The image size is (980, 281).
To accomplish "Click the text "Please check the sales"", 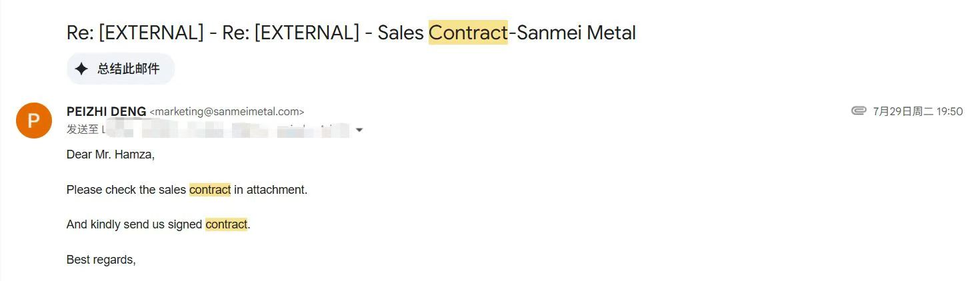I will (126, 190).
